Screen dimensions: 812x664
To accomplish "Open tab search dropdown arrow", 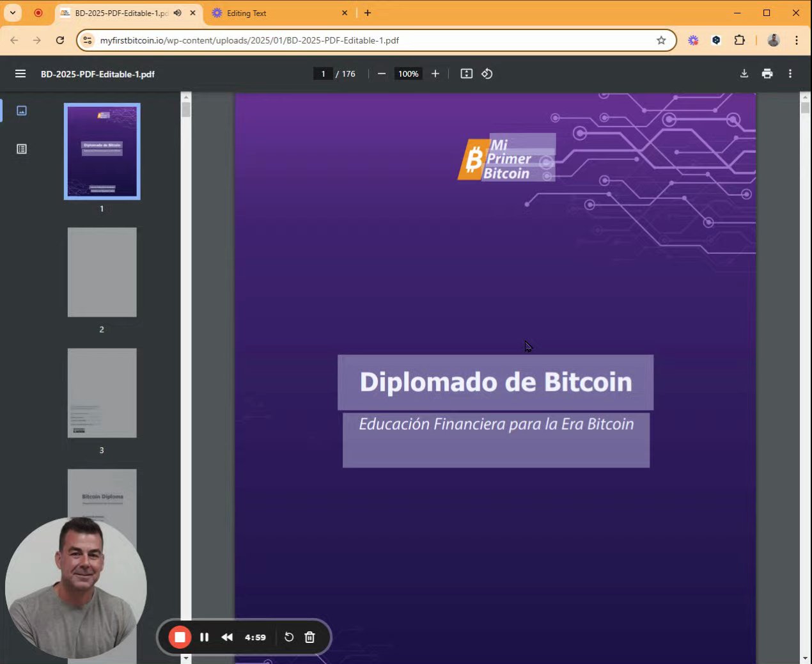I will (12, 13).
